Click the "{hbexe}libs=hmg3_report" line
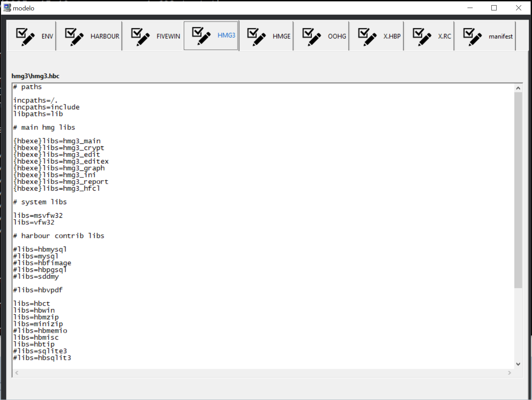The width and height of the screenshot is (532, 400). tap(61, 182)
